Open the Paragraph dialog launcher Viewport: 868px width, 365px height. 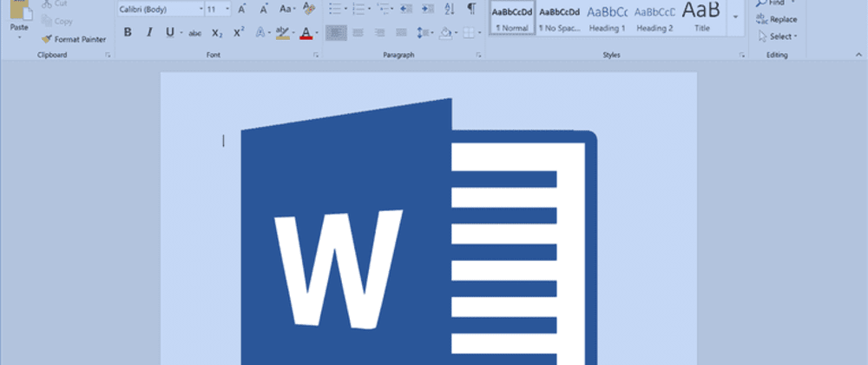coord(477,55)
